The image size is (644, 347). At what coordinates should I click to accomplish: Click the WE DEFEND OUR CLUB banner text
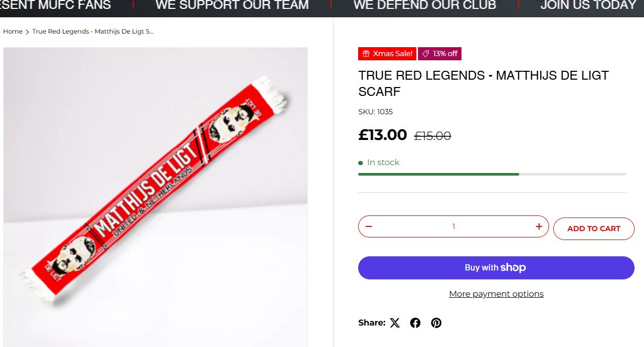click(x=425, y=6)
